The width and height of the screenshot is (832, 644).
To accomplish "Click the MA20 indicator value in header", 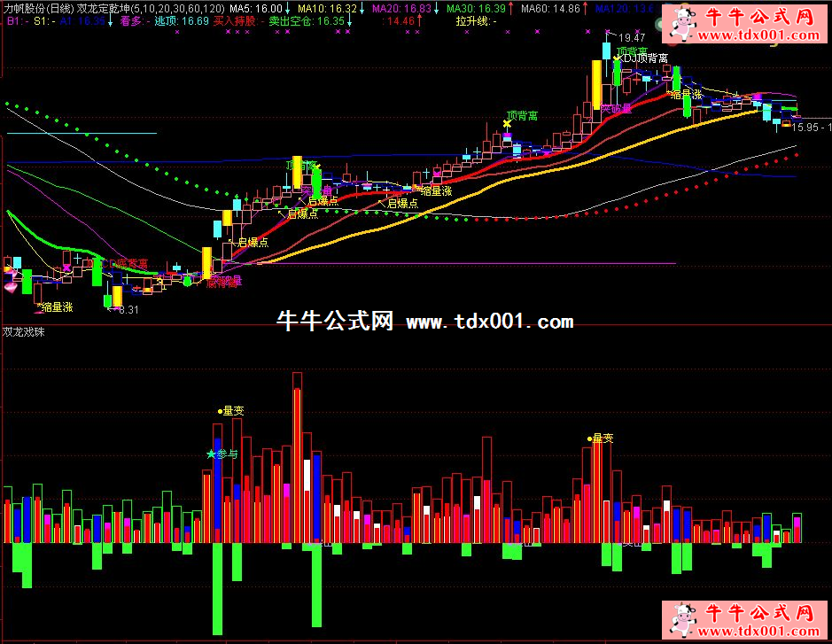I will tap(401, 8).
